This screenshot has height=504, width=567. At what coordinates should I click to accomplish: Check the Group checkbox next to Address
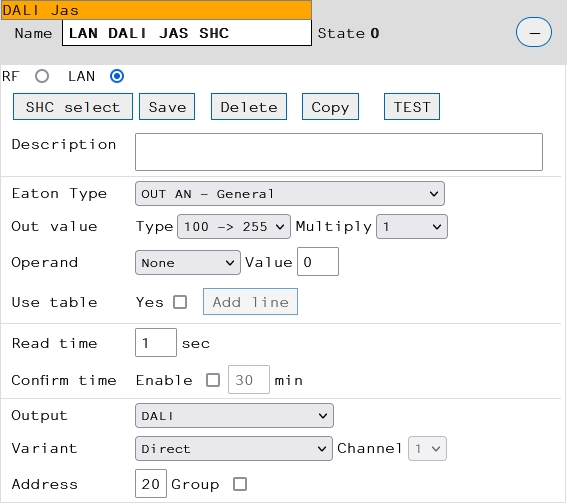click(240, 484)
